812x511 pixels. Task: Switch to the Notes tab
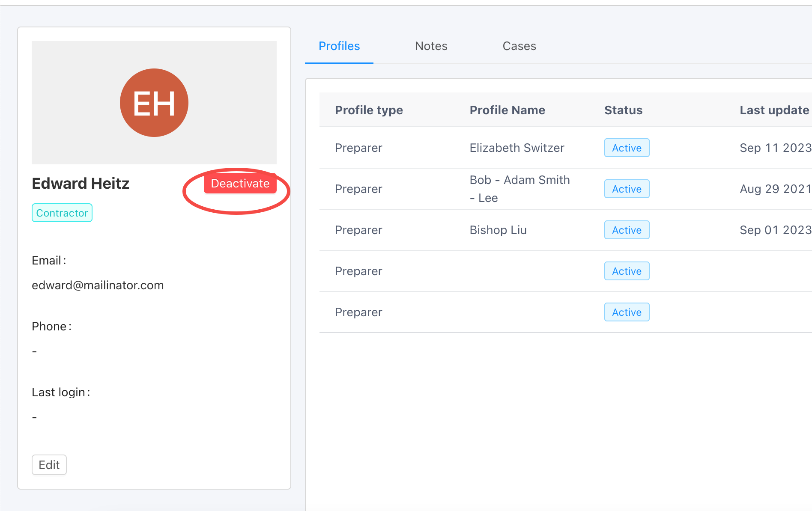pyautogui.click(x=431, y=46)
